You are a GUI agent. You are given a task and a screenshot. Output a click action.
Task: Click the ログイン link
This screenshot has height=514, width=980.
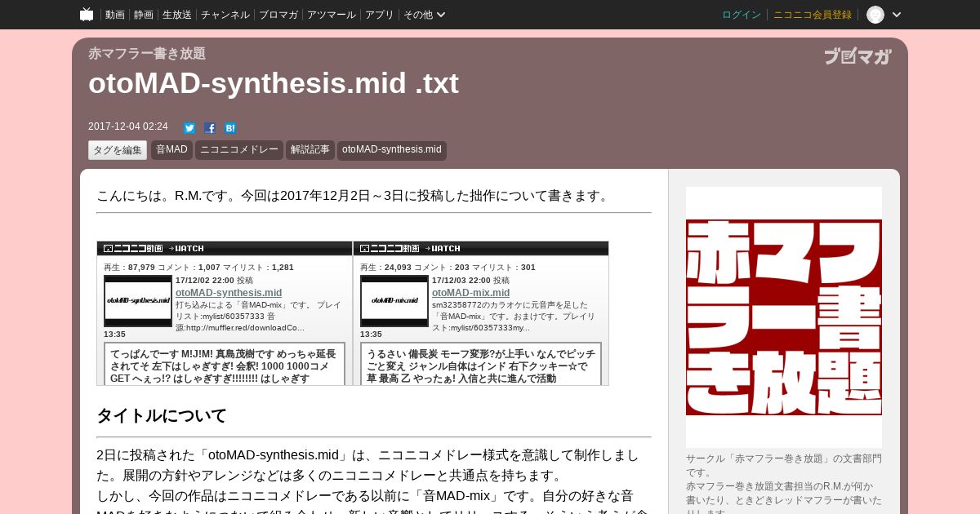[x=742, y=15]
